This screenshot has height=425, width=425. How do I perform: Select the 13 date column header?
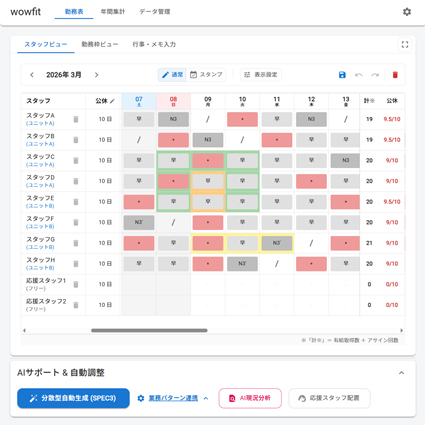click(x=346, y=101)
